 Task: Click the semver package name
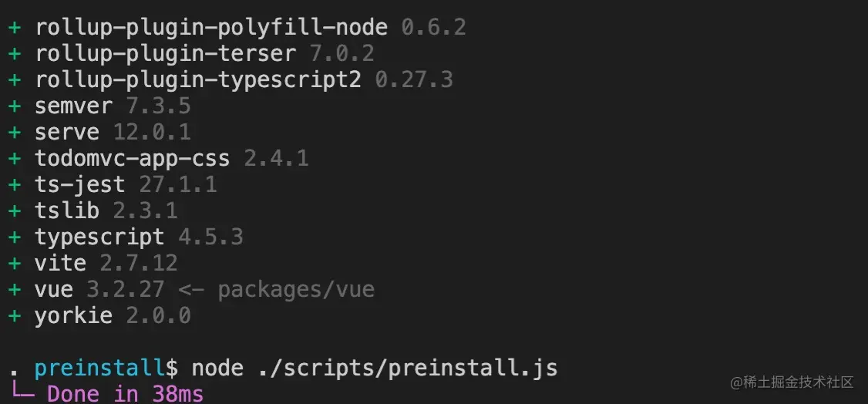73,106
